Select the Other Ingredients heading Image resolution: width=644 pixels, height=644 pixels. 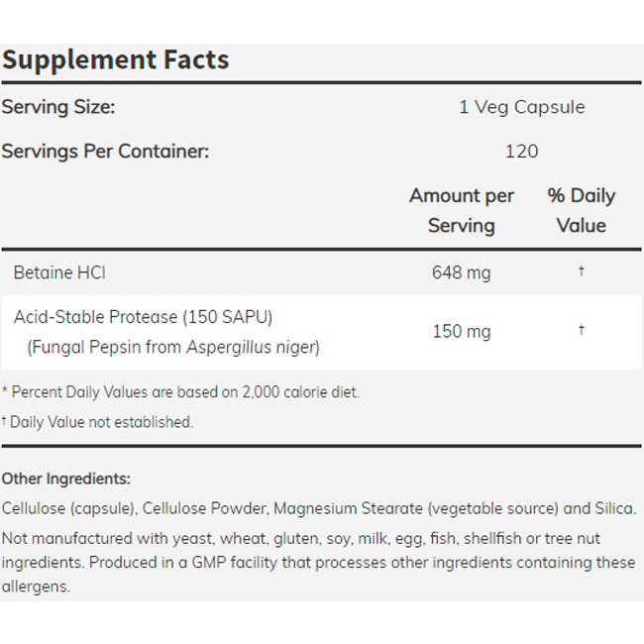pos(66,479)
